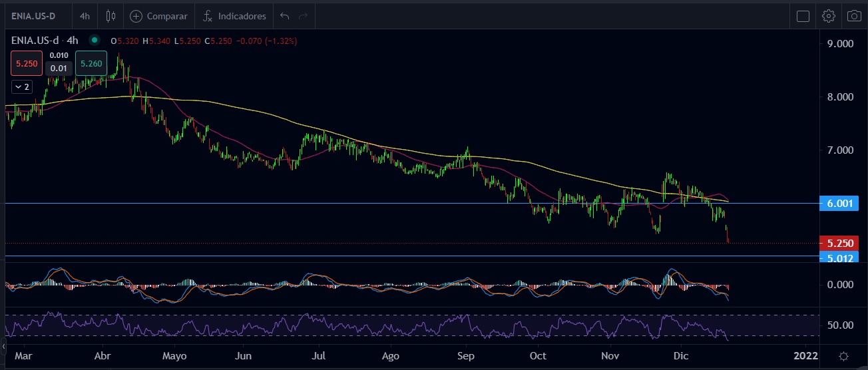The width and height of the screenshot is (868, 370).
Task: Click the red sell button 5.250
Action: coord(27,63)
